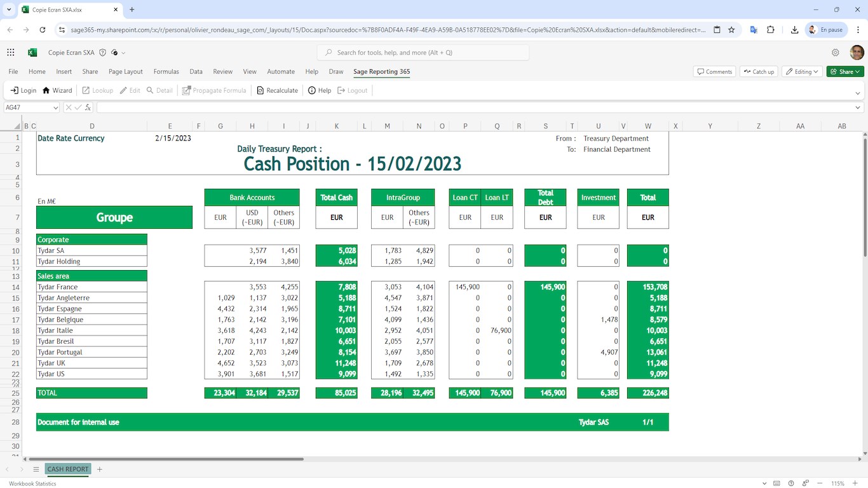Open Excel settings gear icon

836,53
